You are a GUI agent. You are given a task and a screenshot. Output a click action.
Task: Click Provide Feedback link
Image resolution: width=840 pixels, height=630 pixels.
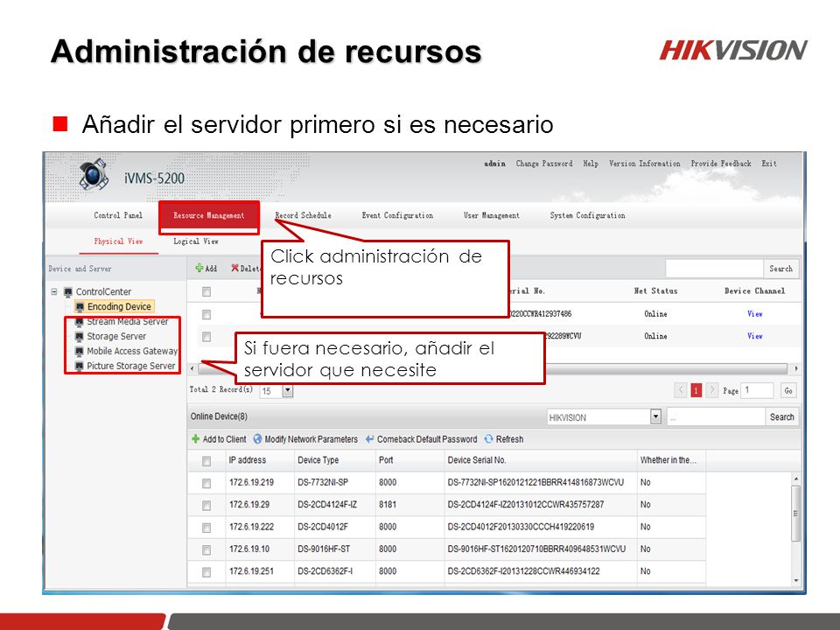(x=721, y=164)
